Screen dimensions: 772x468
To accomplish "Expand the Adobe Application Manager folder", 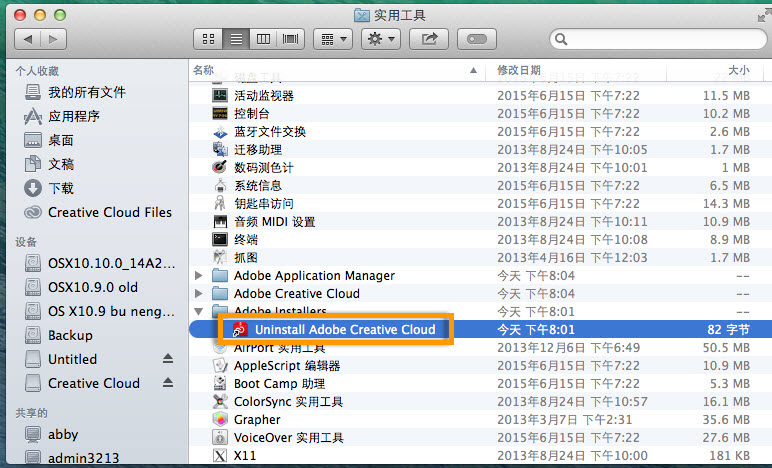I will click(x=198, y=276).
